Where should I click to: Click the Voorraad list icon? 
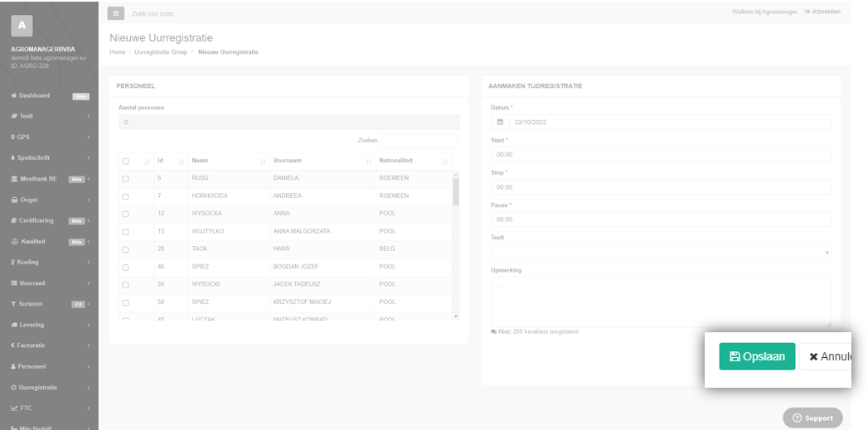(14, 283)
